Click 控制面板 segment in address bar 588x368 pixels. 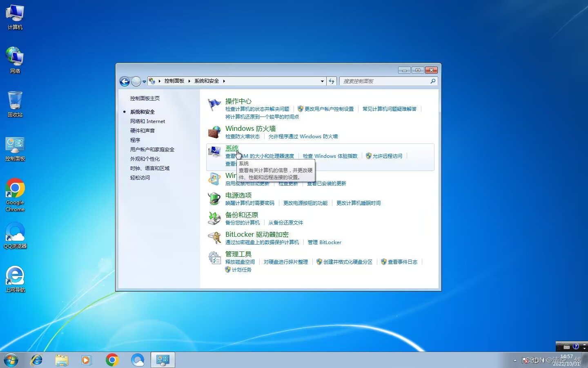174,81
